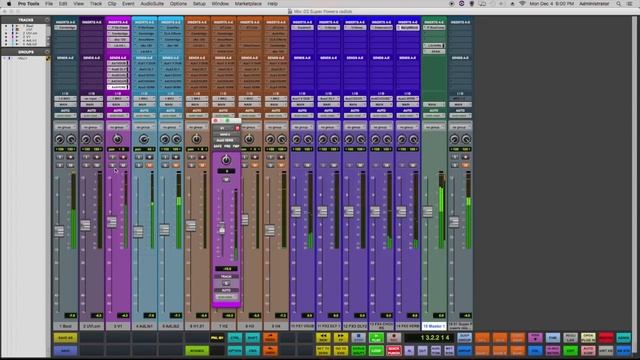
Task: Open the Setup menu
Action: (x=199, y=4)
